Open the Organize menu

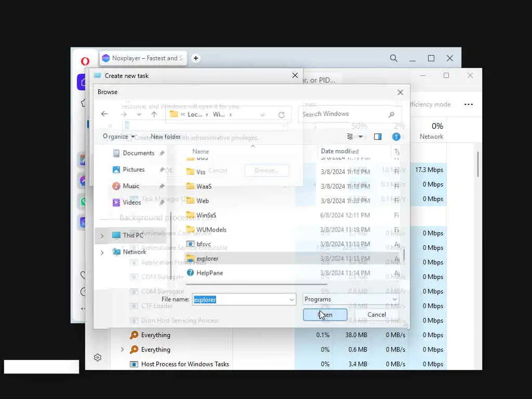[x=119, y=137]
